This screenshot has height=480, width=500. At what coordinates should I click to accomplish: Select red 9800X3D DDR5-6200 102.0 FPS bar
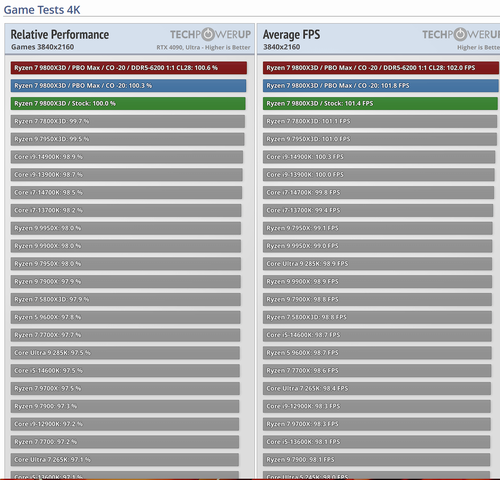[381, 68]
